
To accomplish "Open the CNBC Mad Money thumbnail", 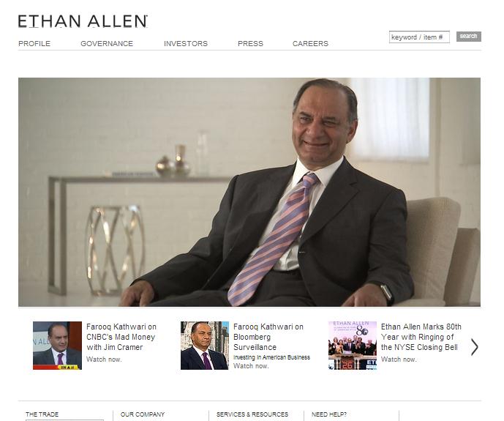I will (57, 346).
